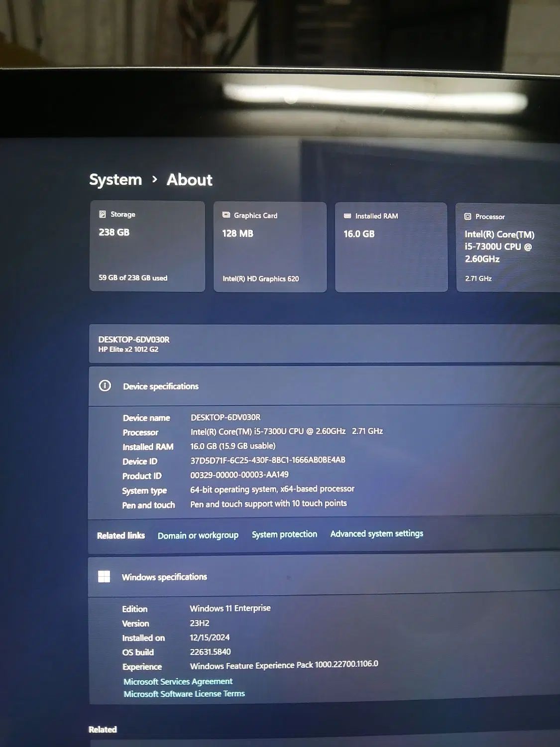The width and height of the screenshot is (560, 747).
Task: Click the OS build value 22631.5840
Action: (211, 652)
